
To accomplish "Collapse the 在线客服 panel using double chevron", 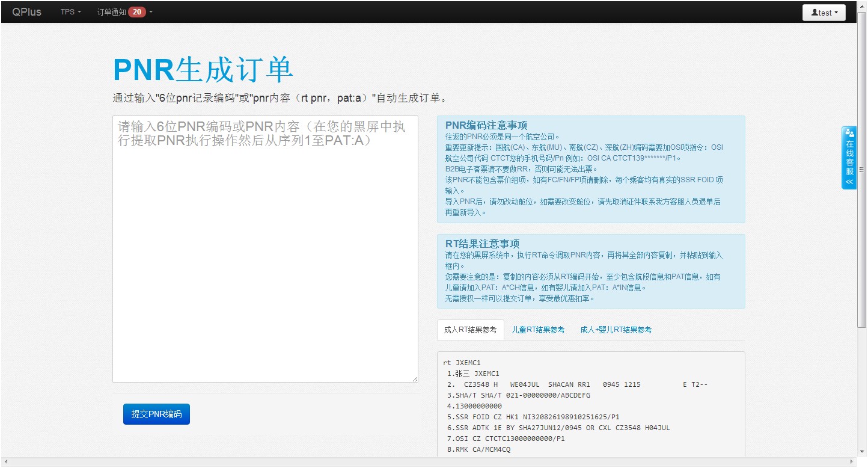I will pos(849,182).
